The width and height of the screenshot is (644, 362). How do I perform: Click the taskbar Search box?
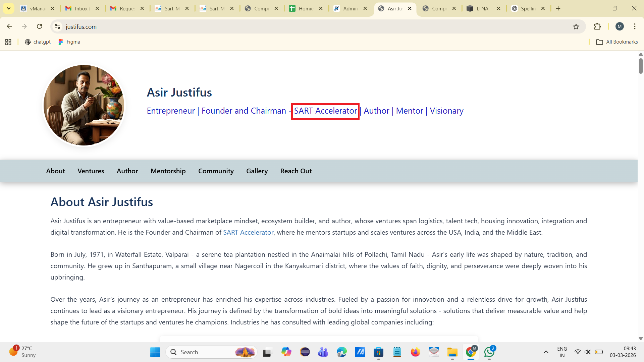click(x=211, y=352)
